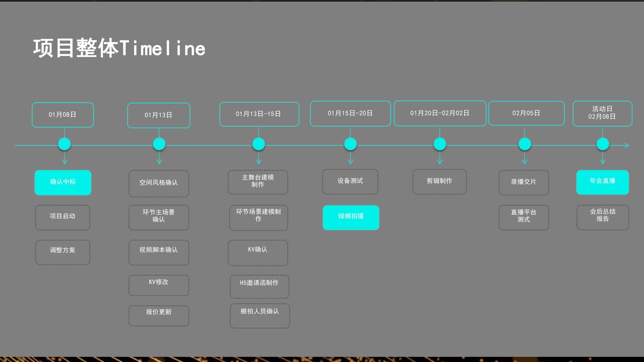Click the 报价更新 task box
Viewport: 644px width, 362px height.
[x=159, y=316]
